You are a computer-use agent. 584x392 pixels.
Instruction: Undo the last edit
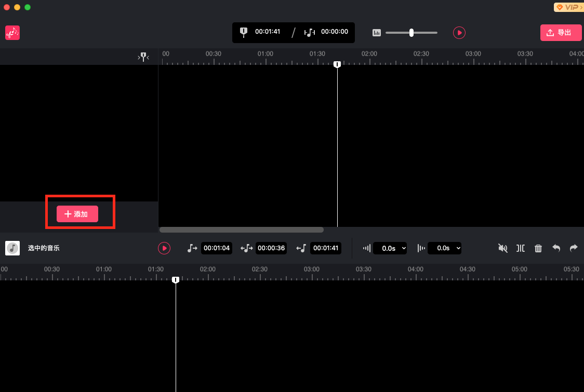556,248
